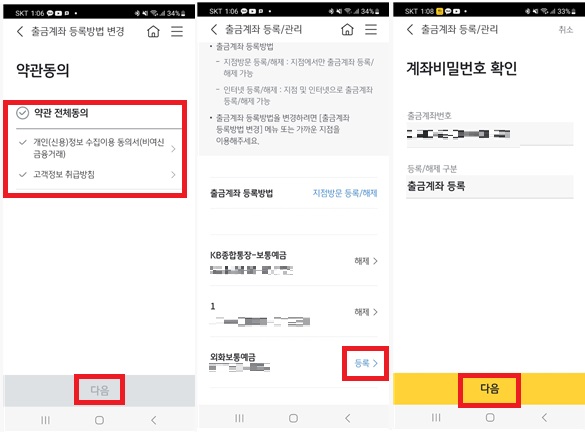Screen dimensions: 585x433
Task: Select KB종합통장-보통예금 account row text
Action: pos(248,255)
